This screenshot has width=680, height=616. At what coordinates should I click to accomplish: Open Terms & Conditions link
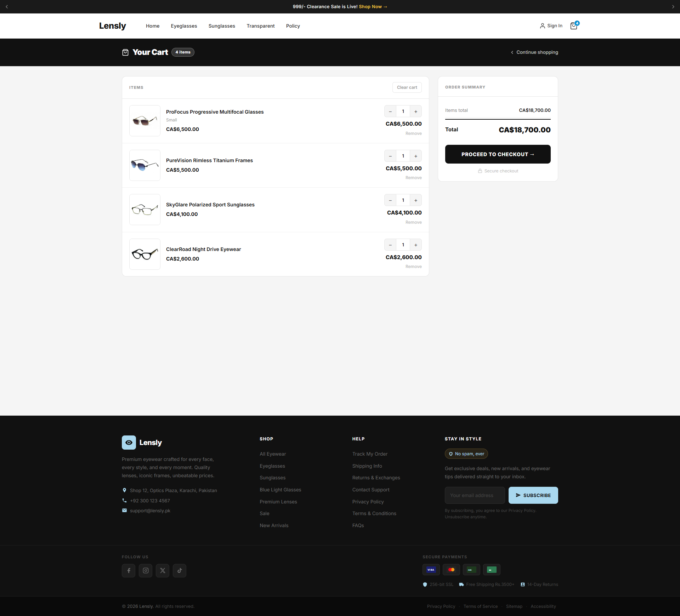click(374, 513)
